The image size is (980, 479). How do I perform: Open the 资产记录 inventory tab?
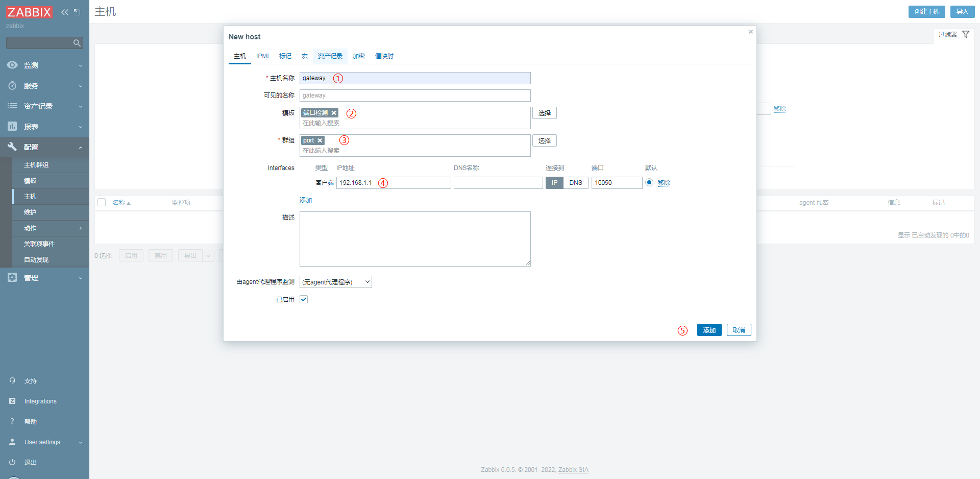330,56
